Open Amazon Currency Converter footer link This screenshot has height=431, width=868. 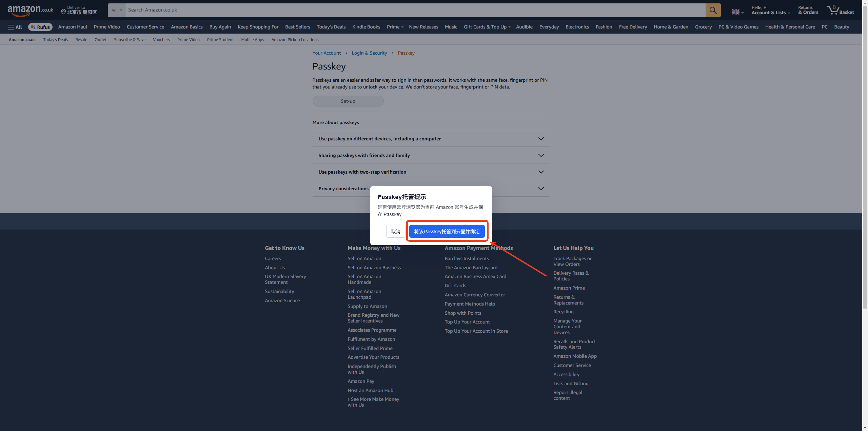point(475,295)
